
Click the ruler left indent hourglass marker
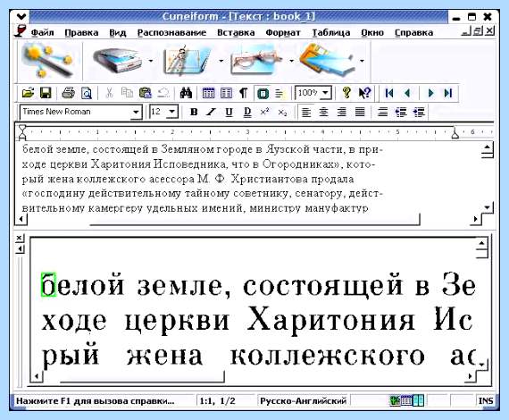coord(22,132)
